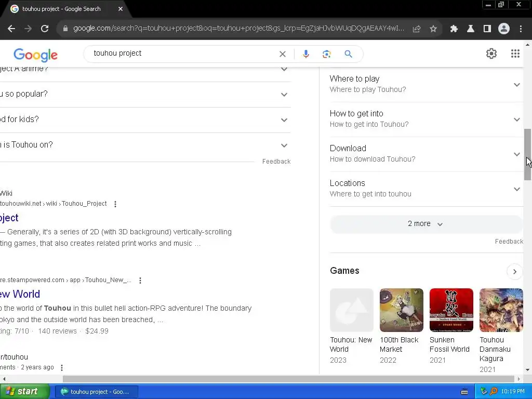Expand the Locations section
The width and height of the screenshot is (532, 399).
pos(426,189)
